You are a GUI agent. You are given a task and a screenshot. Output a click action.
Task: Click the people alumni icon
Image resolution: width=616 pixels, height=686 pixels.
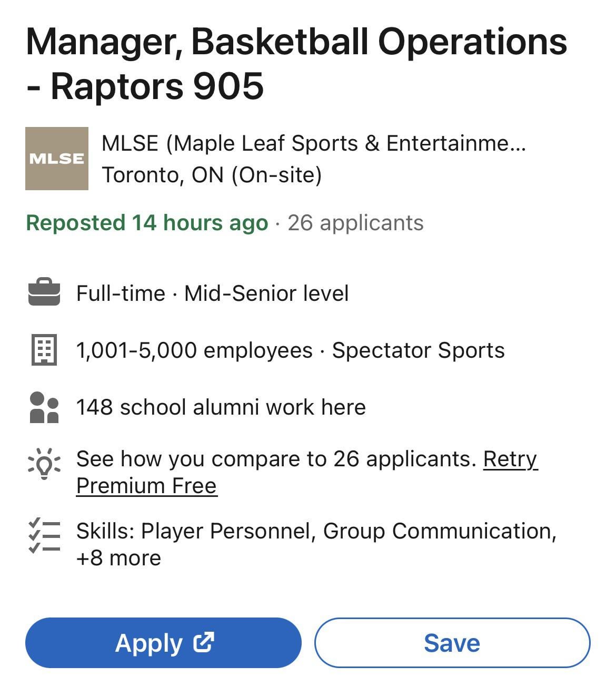point(44,407)
